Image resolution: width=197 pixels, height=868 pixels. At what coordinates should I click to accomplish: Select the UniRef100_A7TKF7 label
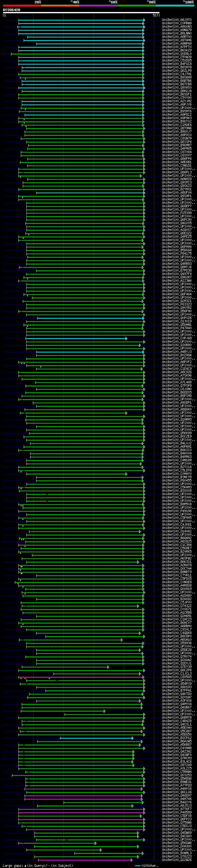(x=177, y=809)
